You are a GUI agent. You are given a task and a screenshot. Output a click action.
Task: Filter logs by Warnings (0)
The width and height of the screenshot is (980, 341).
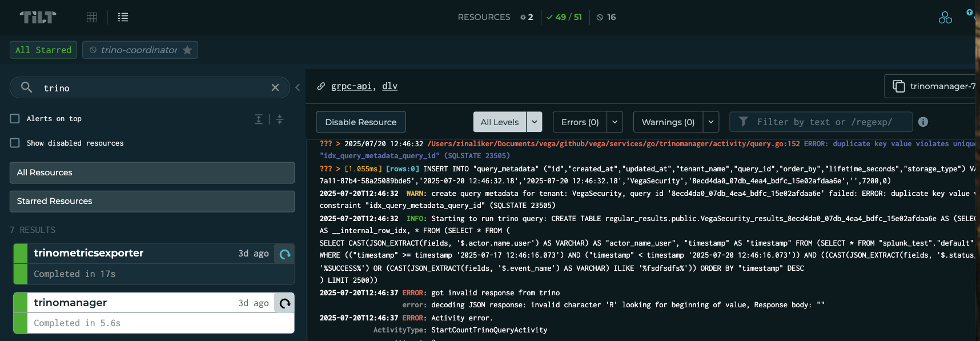click(668, 122)
